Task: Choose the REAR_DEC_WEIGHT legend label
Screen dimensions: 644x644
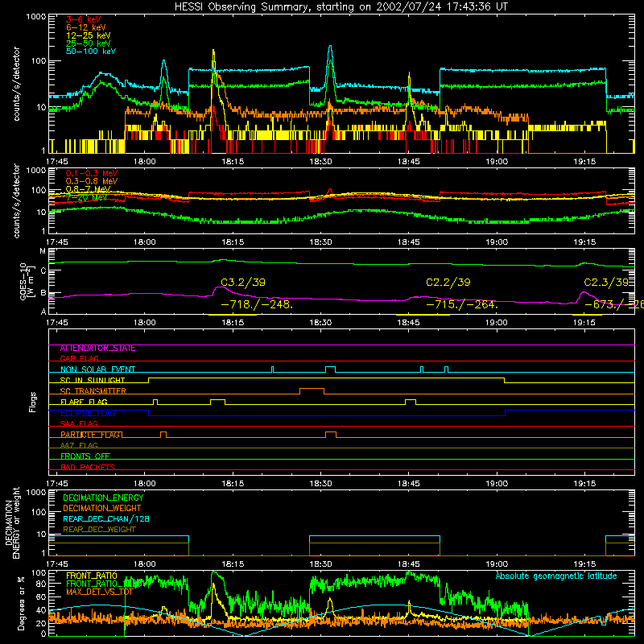Action: pyautogui.click(x=99, y=530)
